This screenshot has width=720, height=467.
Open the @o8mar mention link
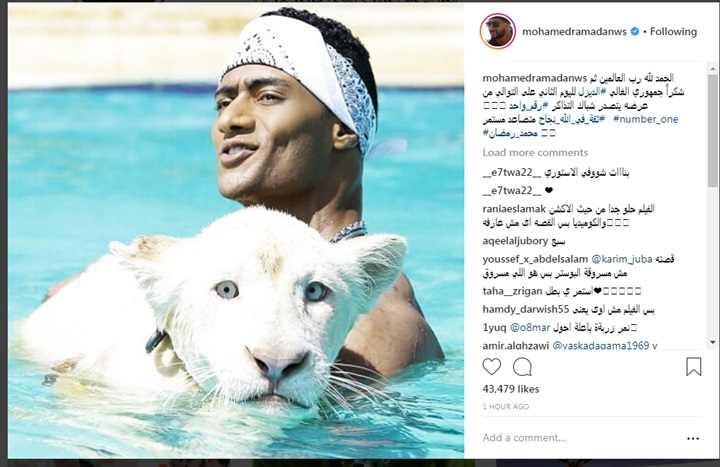(530, 327)
